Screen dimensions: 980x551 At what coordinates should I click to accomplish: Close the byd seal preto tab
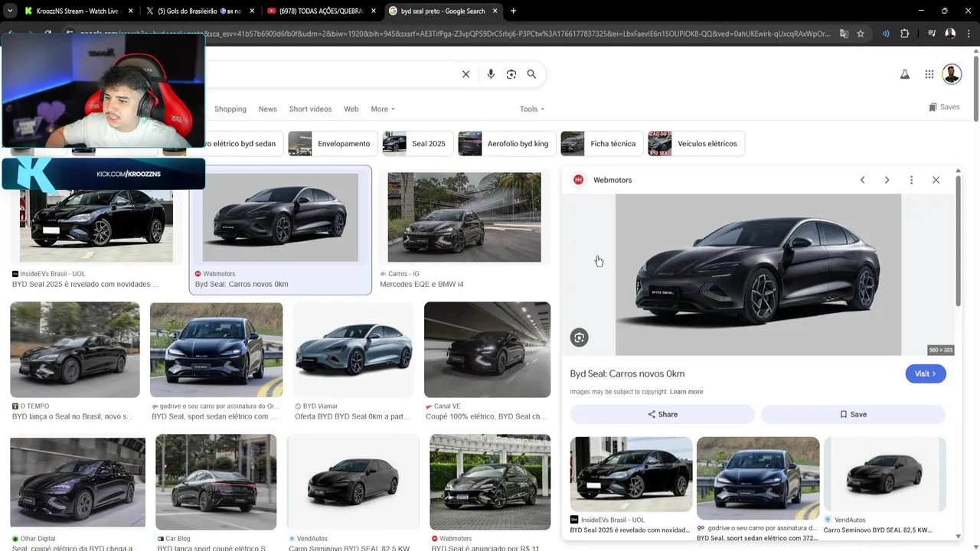pos(494,11)
